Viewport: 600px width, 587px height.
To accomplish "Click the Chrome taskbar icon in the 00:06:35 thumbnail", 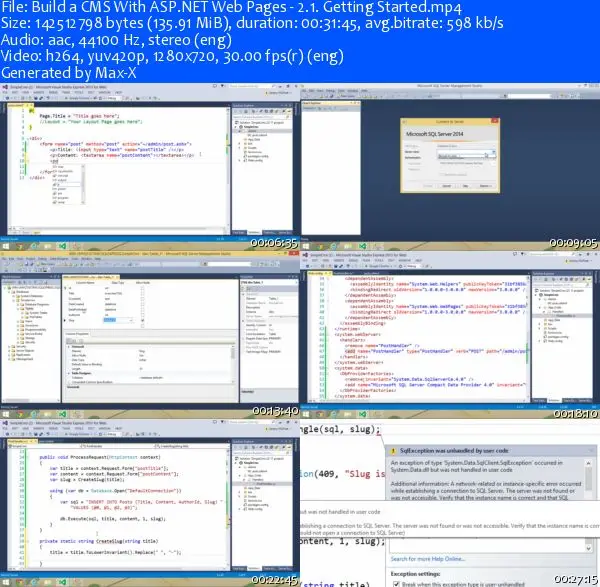I will tap(20, 246).
